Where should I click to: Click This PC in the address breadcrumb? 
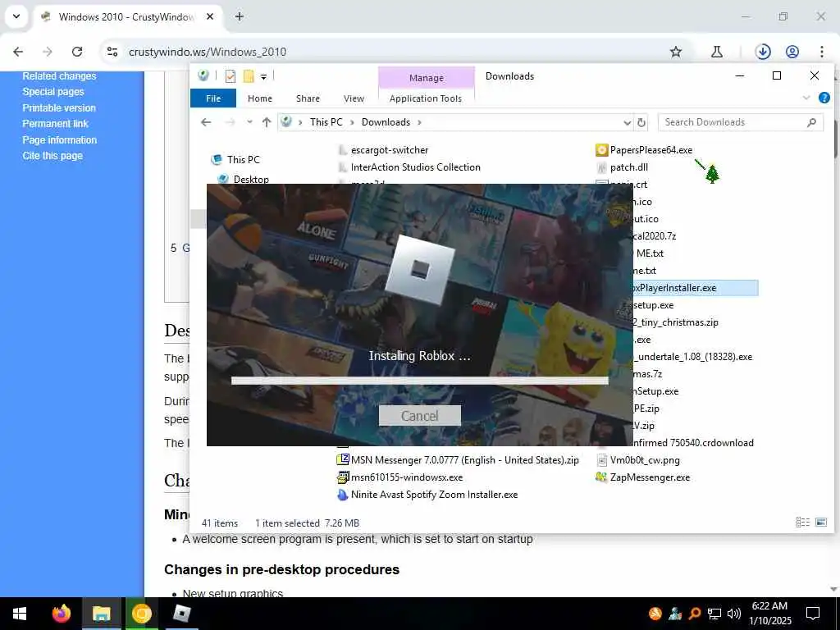point(326,122)
